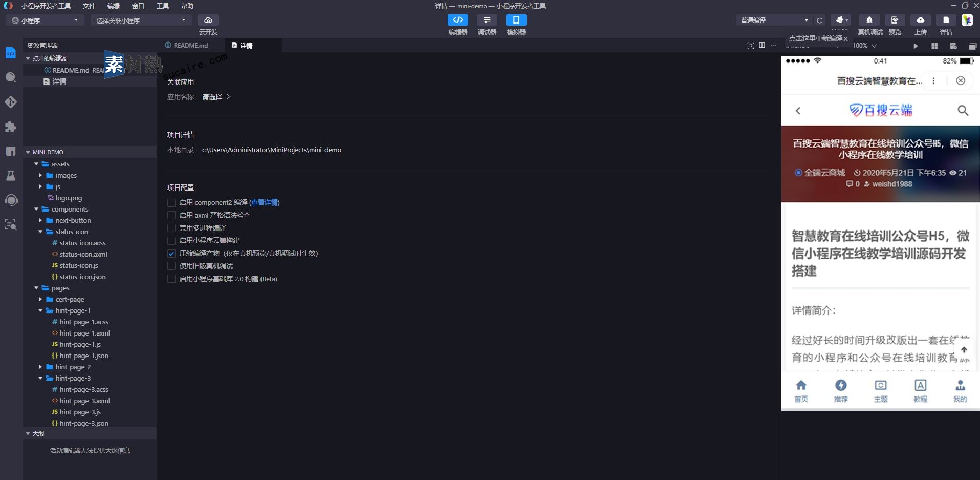Screen dimensions: 980x480
Task: Enable 启用小程序云端构建 checkbox
Action: click(171, 240)
